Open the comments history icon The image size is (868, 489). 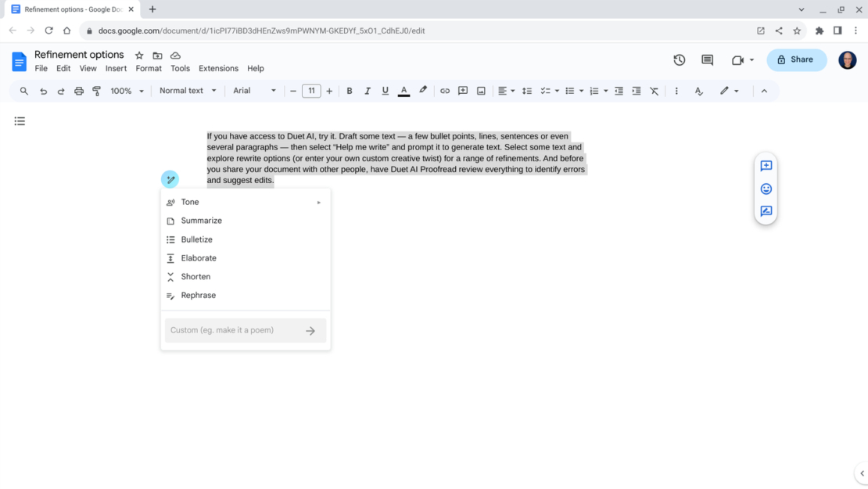click(x=707, y=60)
